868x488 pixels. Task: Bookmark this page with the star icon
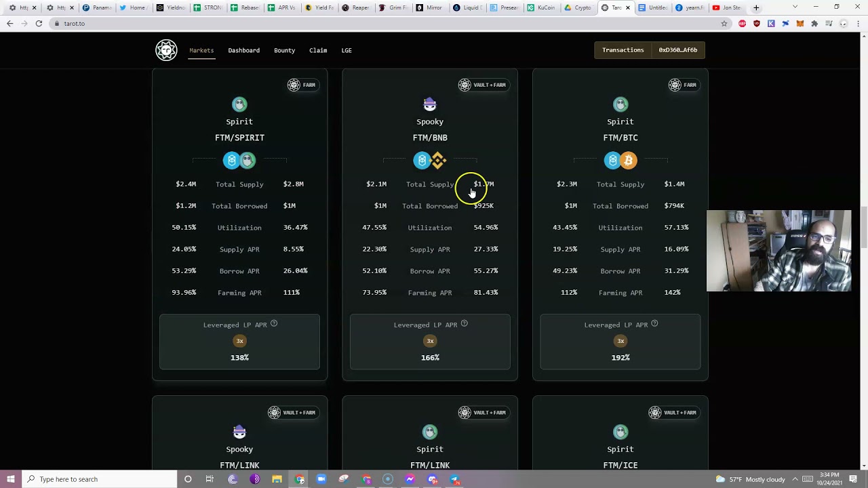point(724,23)
